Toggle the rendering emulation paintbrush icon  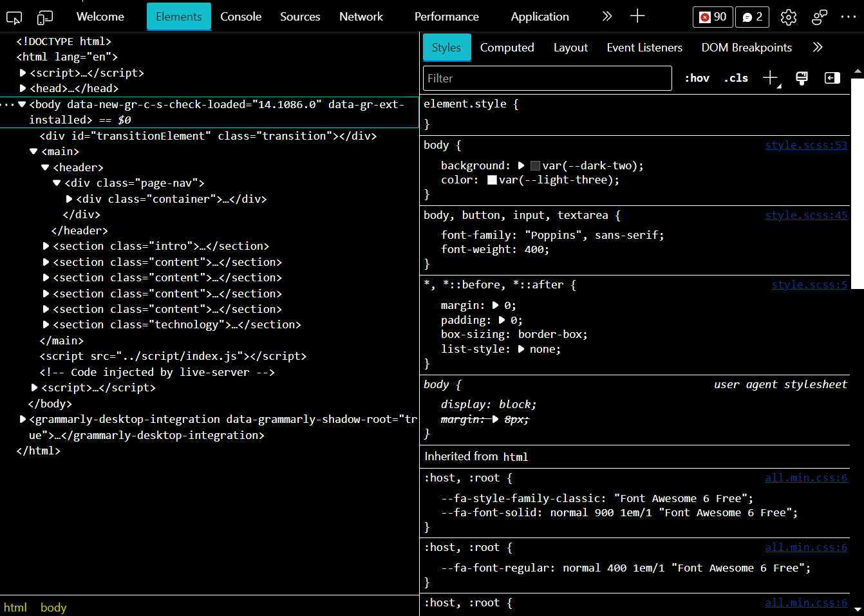point(802,79)
